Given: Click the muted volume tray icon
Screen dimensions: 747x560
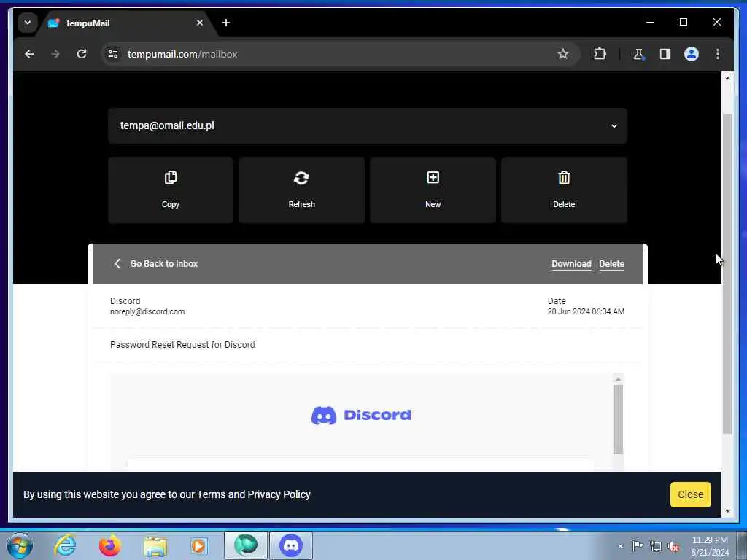Looking at the screenshot, I should (673, 546).
